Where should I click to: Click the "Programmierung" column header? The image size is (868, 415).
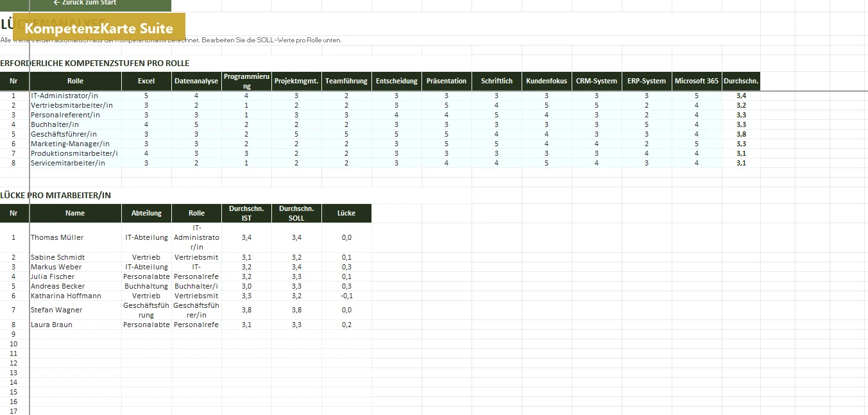click(x=246, y=81)
